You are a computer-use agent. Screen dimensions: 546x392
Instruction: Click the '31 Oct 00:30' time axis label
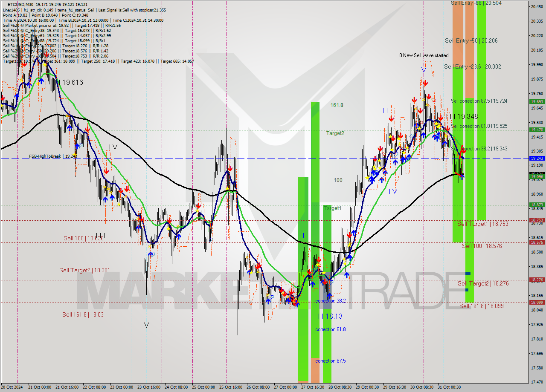tap(448, 387)
